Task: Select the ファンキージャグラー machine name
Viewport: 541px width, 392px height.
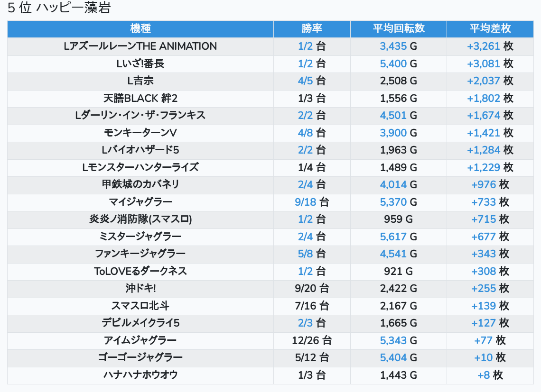Action: point(140,254)
